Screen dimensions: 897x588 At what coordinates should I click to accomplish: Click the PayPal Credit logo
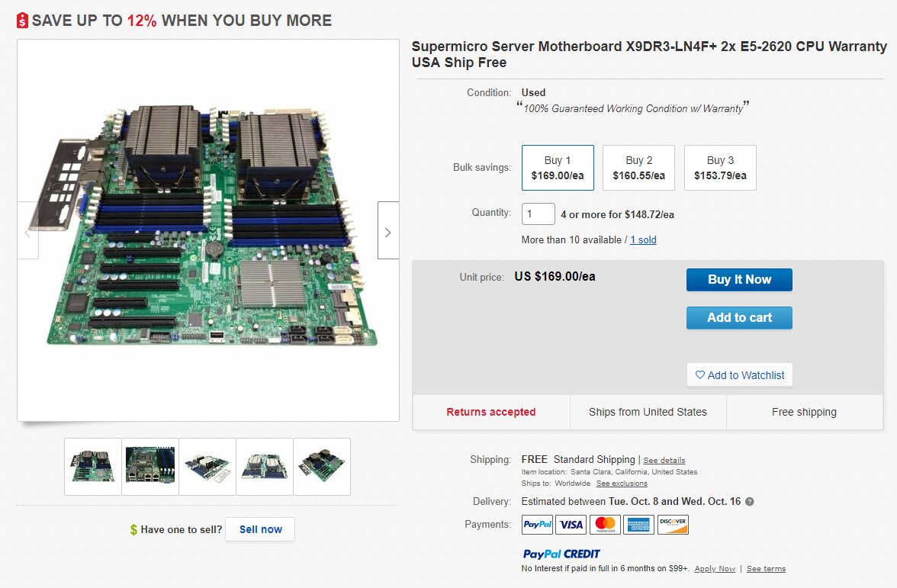click(561, 554)
